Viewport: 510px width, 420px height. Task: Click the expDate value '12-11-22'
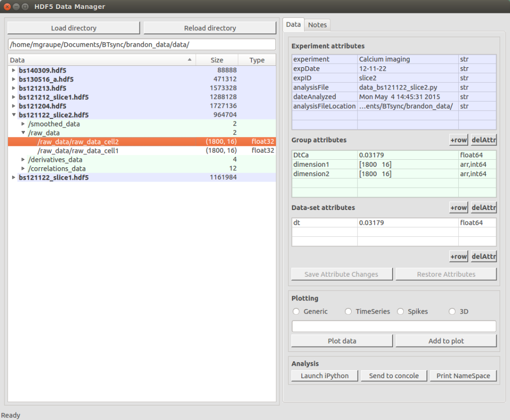click(x=408, y=69)
